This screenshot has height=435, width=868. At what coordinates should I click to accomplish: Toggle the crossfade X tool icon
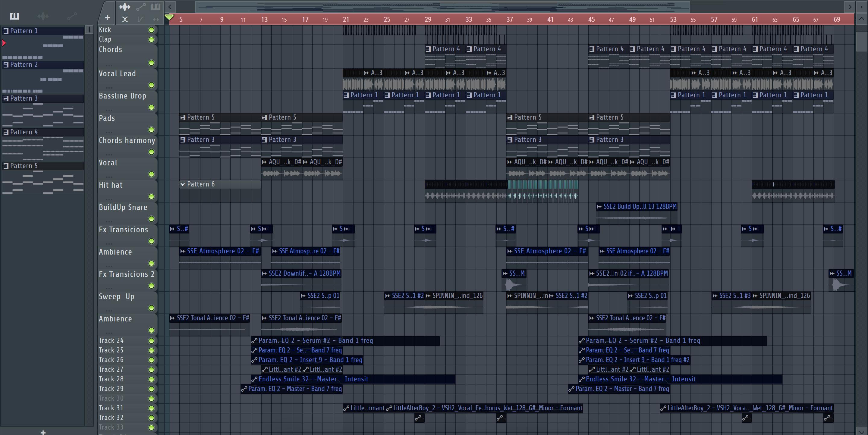125,19
